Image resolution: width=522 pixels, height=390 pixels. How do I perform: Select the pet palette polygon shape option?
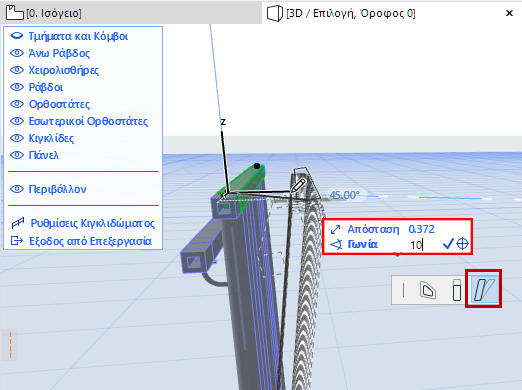tap(427, 290)
